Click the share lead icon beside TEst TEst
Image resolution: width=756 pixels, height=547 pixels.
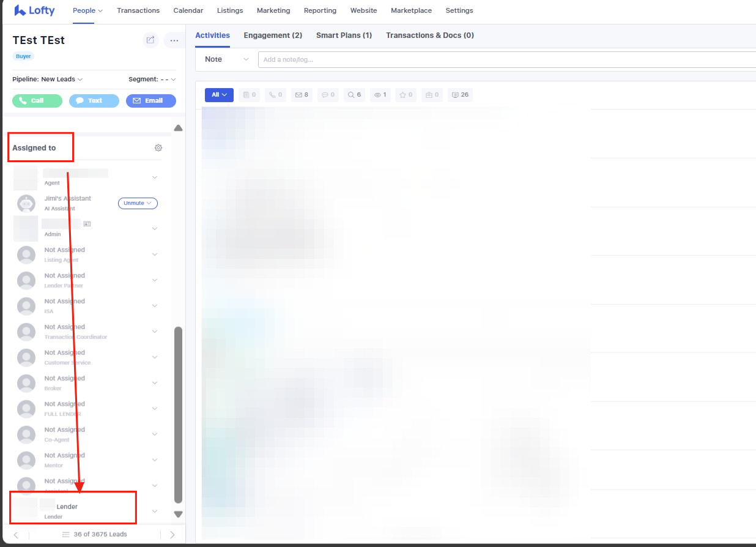(x=150, y=40)
